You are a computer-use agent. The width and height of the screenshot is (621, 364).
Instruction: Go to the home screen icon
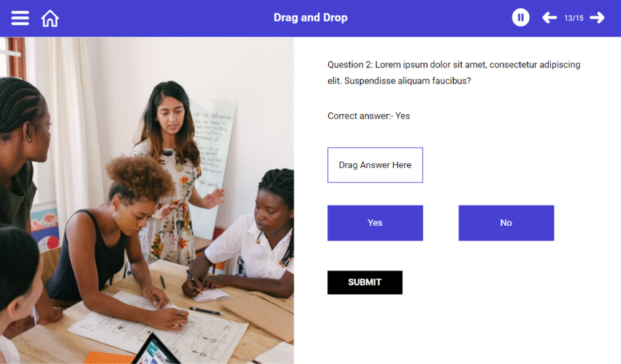click(50, 18)
